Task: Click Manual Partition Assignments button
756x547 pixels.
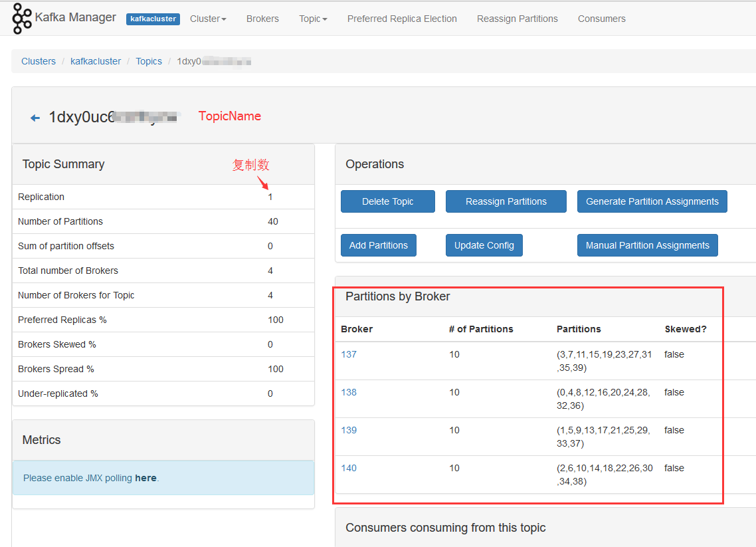Action: tap(648, 245)
